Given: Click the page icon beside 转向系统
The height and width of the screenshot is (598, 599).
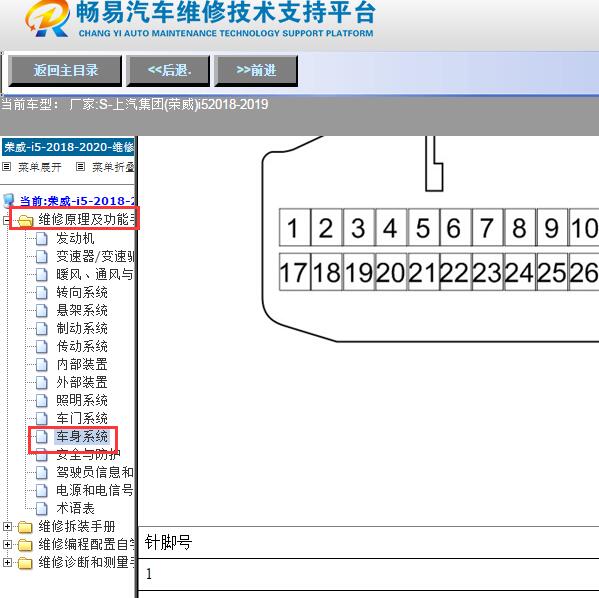Looking at the screenshot, I should (x=42, y=293).
